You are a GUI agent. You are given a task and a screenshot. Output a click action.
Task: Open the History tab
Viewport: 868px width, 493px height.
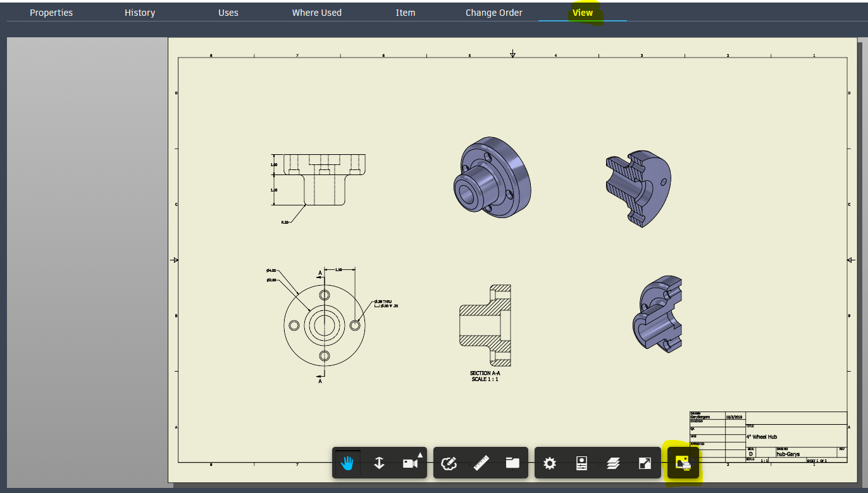[x=140, y=13]
